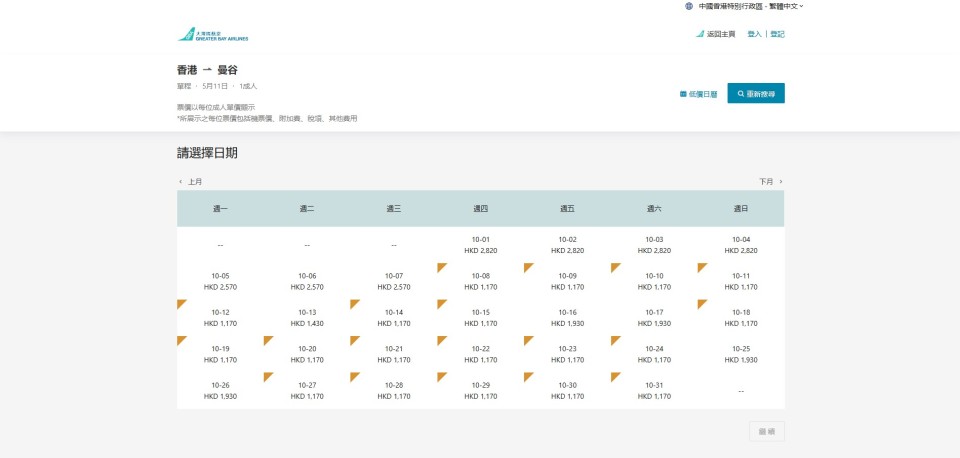Open the 登入 login link
This screenshot has width=960, height=458.
[754, 34]
